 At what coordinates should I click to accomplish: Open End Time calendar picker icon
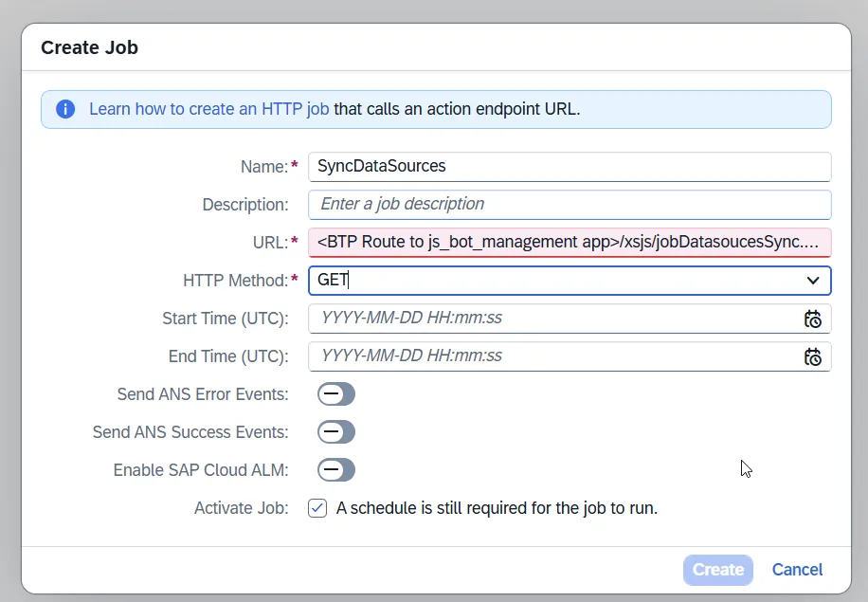click(813, 356)
